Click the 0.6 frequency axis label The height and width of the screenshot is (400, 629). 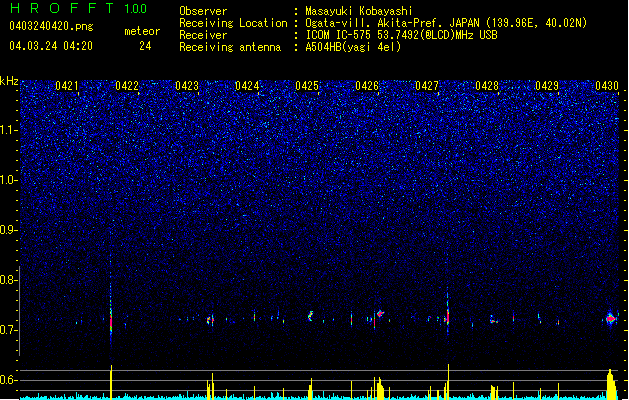(x=8, y=380)
